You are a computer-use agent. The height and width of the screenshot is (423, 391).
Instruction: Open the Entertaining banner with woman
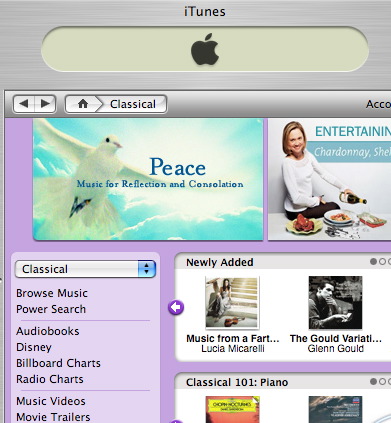(330, 179)
